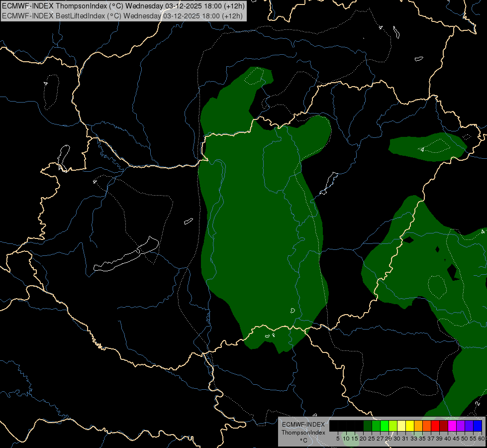Click the contour label 2 on map
This screenshot has width=487, height=448.
click(478, 403)
